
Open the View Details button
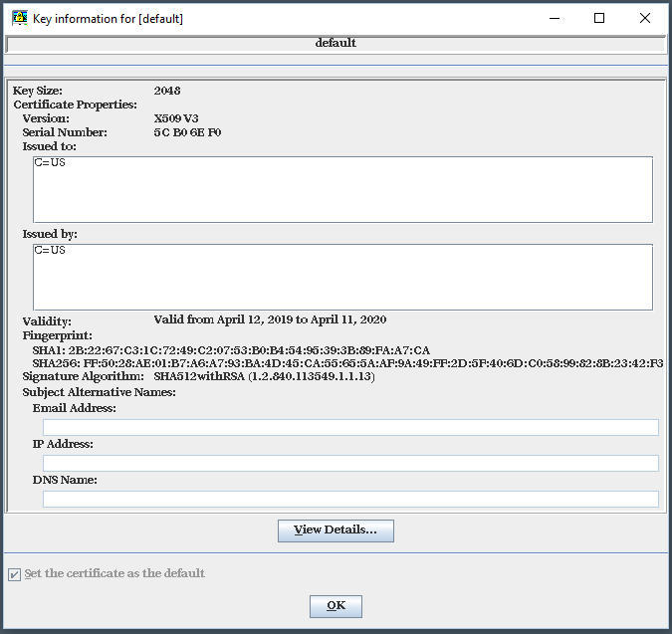click(336, 530)
